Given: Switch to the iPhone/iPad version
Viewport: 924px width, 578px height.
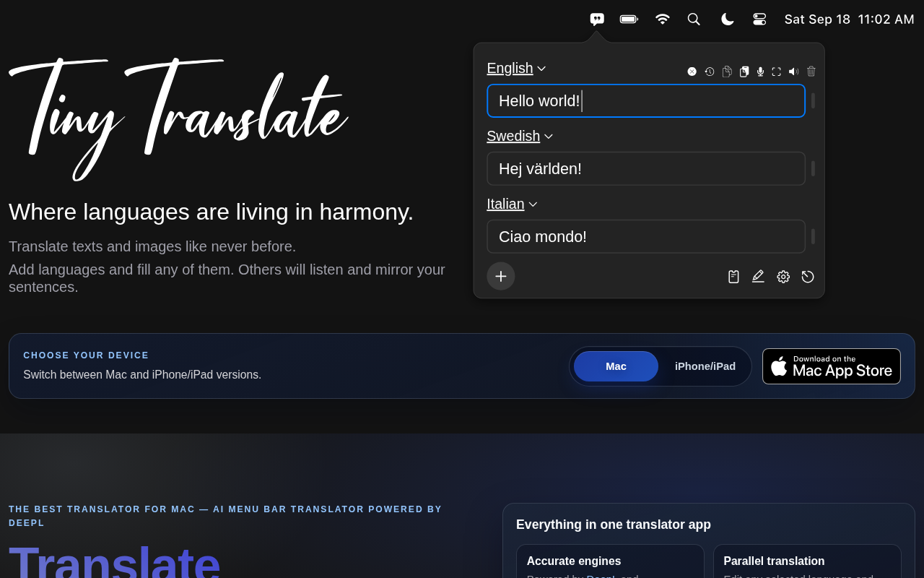Looking at the screenshot, I should (705, 366).
